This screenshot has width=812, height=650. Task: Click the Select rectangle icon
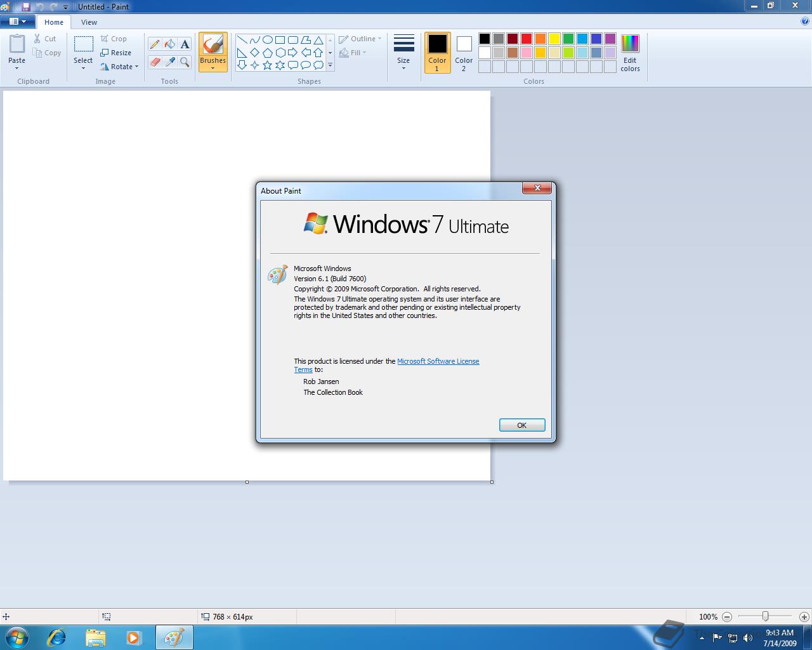83,44
